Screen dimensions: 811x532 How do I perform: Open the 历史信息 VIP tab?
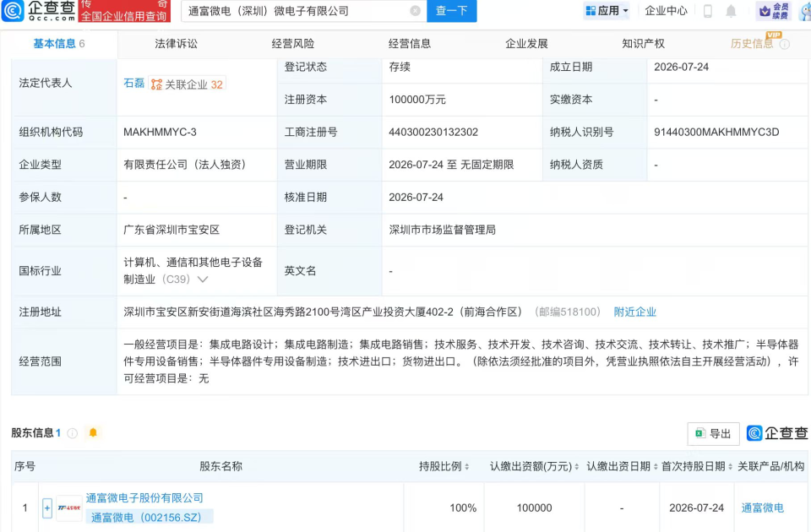coord(752,44)
